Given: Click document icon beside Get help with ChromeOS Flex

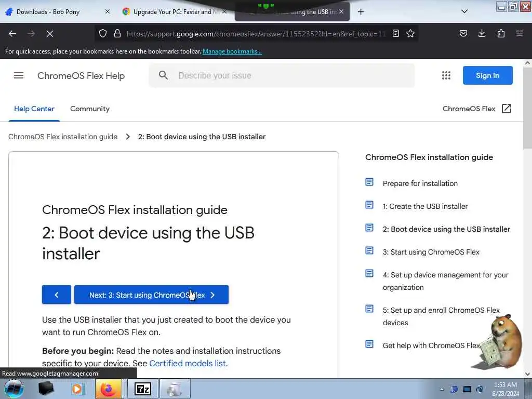Looking at the screenshot, I should click(x=369, y=344).
